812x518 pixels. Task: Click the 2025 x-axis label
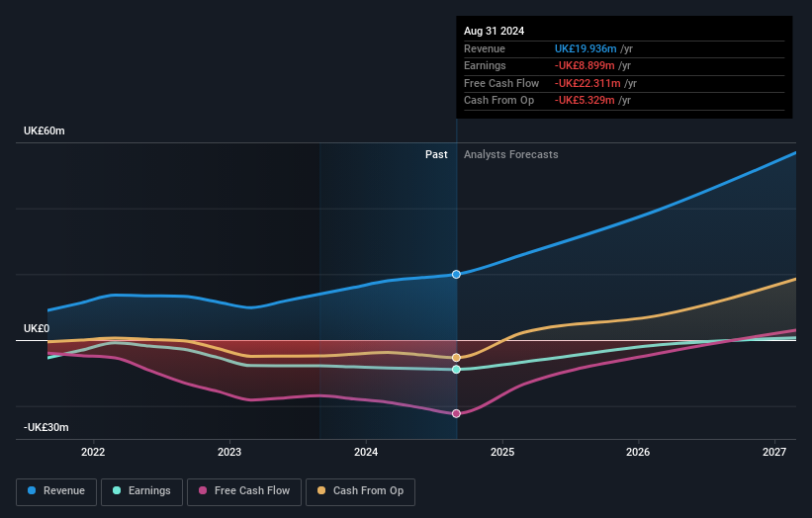pos(502,453)
